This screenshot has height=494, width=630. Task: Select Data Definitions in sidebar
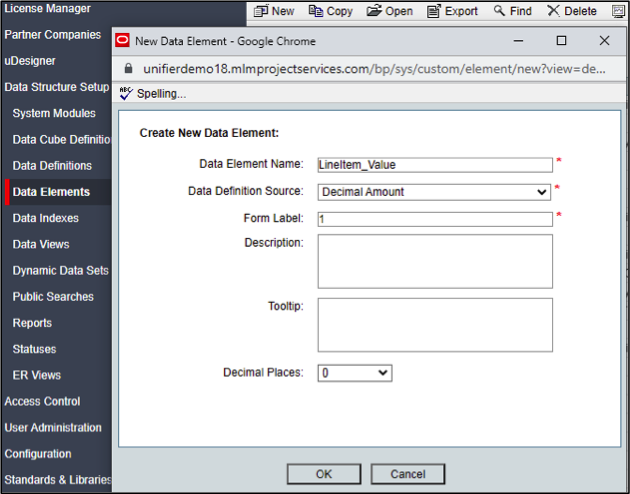click(x=52, y=166)
